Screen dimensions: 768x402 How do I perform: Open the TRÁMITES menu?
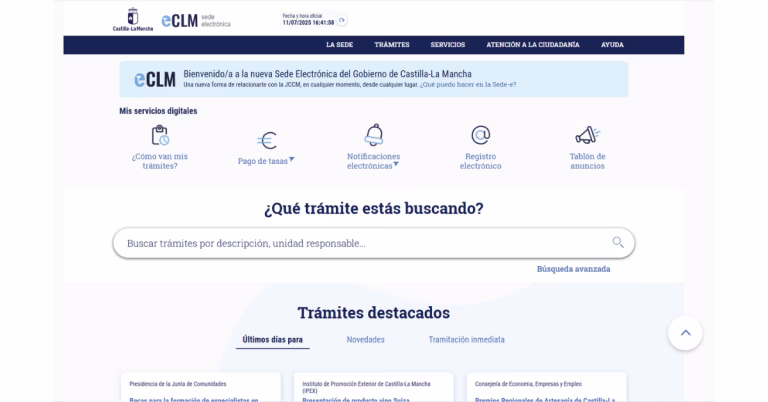(392, 45)
